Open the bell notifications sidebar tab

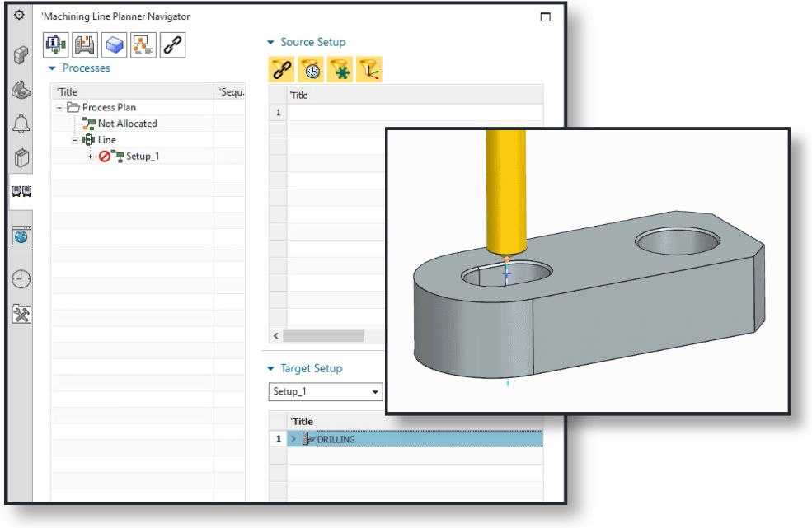click(x=21, y=124)
